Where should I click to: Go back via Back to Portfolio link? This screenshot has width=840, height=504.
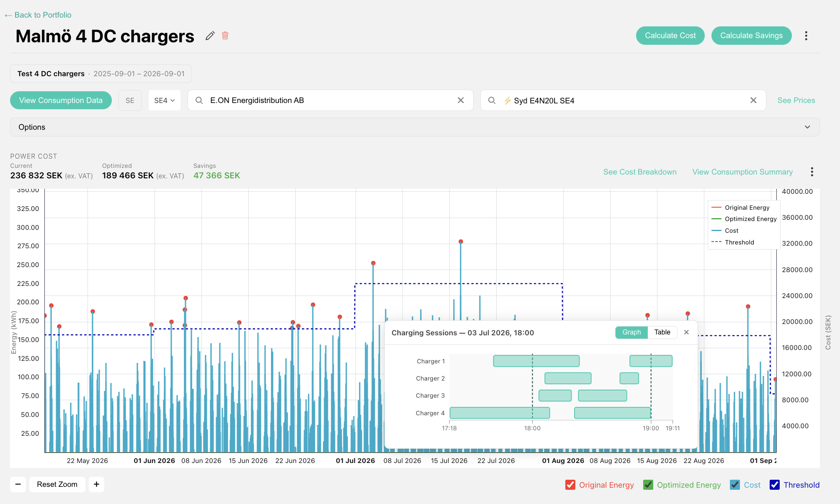coord(38,15)
